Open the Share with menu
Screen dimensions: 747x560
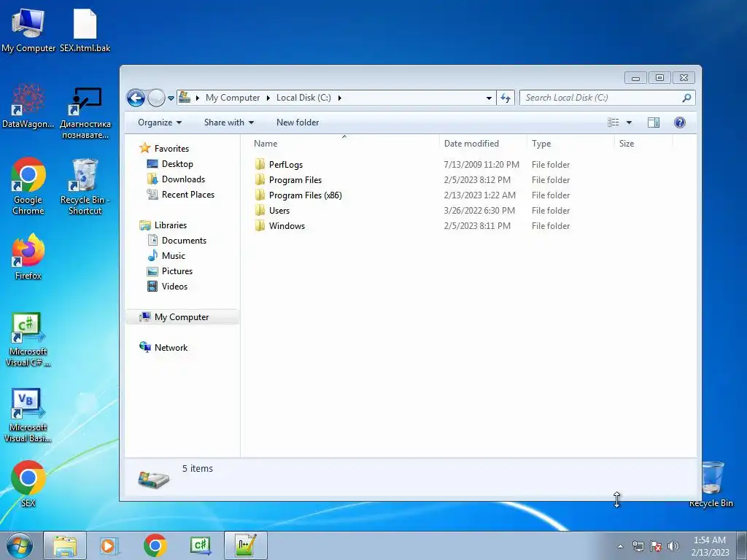[228, 122]
